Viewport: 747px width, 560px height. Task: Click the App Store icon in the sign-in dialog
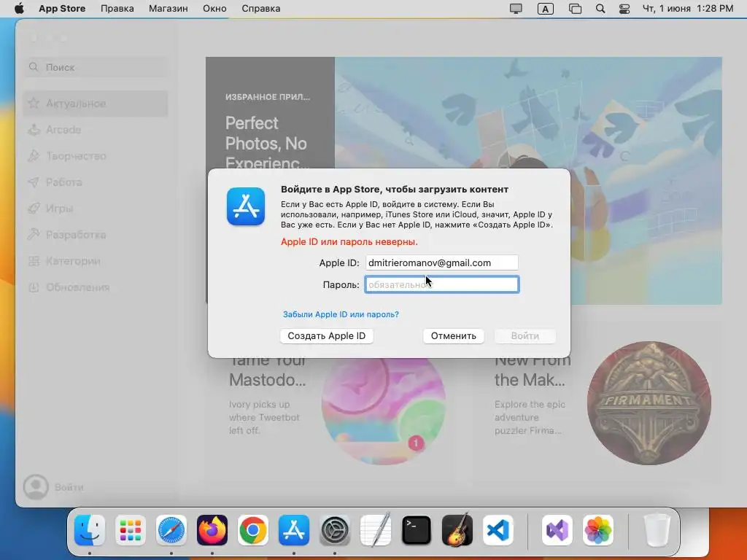click(x=246, y=206)
